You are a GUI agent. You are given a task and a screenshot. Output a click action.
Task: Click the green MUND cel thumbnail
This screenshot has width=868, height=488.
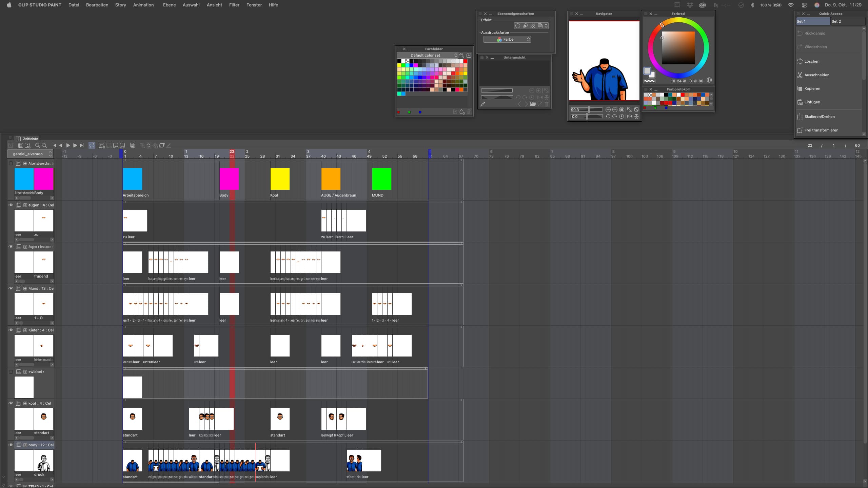(381, 179)
